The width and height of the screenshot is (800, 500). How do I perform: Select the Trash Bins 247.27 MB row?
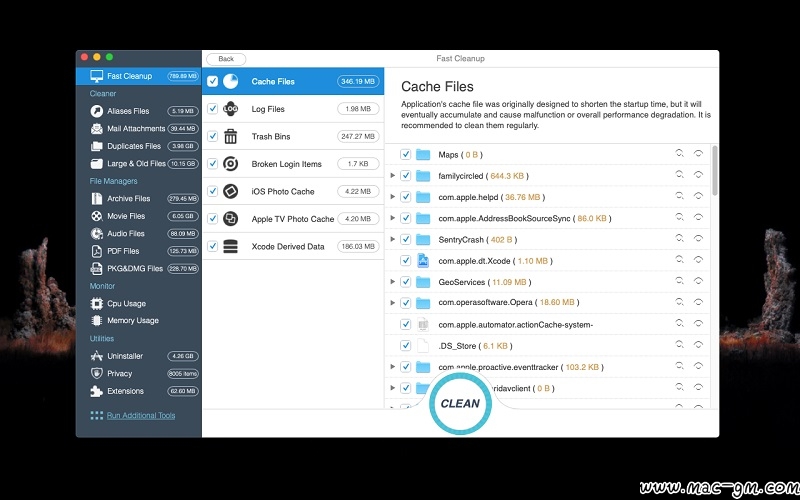pos(293,136)
